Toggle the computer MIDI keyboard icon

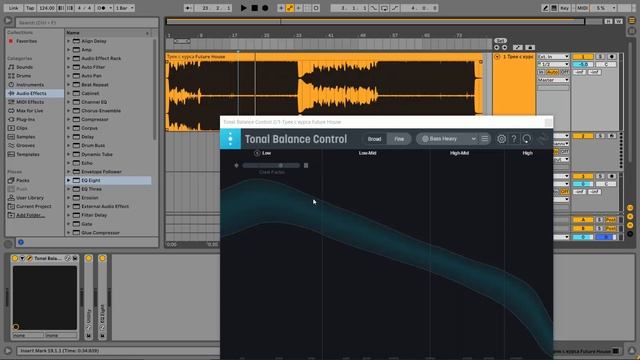coord(554,8)
